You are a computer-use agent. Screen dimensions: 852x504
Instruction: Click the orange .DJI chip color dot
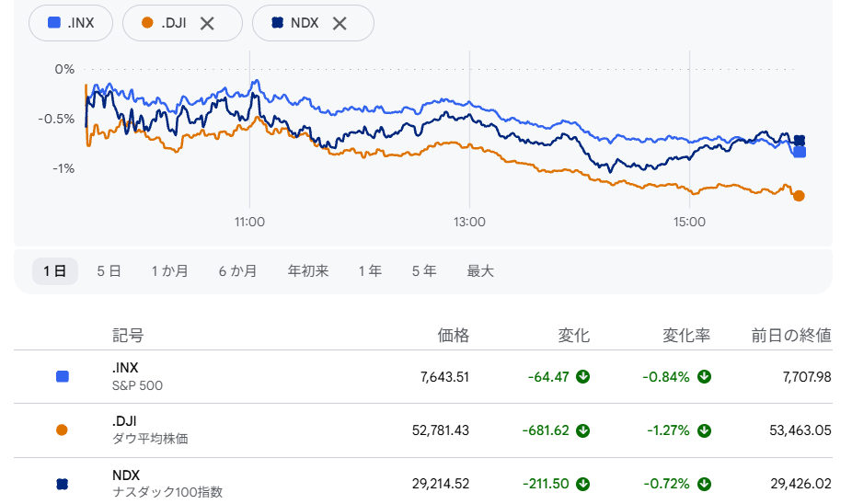(147, 23)
